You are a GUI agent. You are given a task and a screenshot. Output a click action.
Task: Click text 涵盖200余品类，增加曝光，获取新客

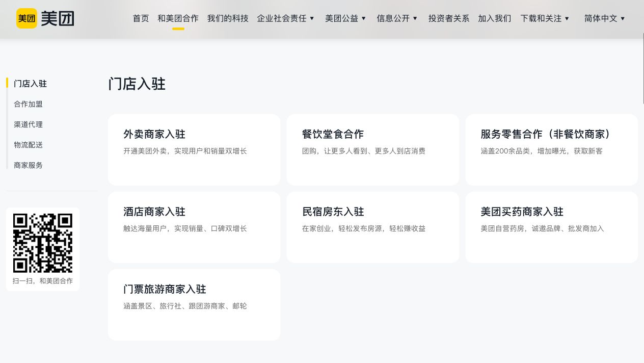pyautogui.click(x=542, y=151)
